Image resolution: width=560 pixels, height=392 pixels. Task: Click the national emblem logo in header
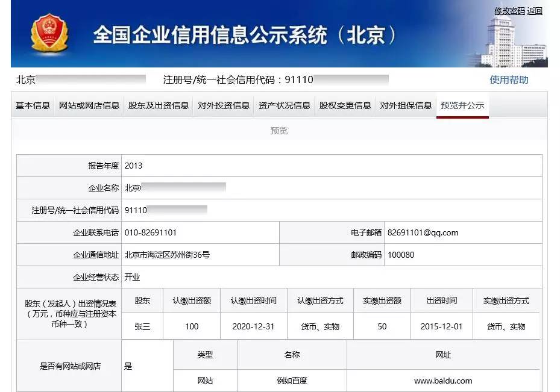point(49,34)
